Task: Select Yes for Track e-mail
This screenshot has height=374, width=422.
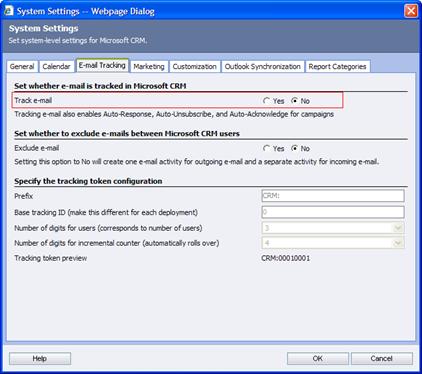Action: [x=266, y=101]
